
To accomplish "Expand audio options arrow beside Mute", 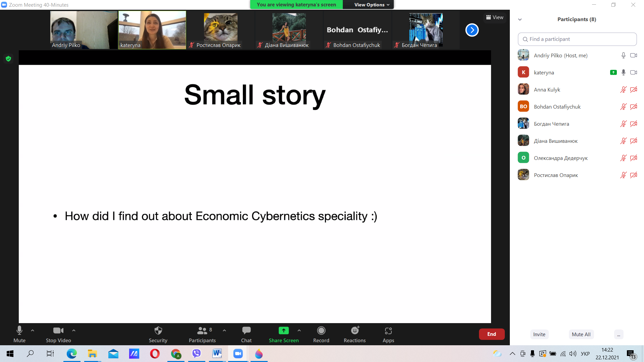I will click(33, 330).
